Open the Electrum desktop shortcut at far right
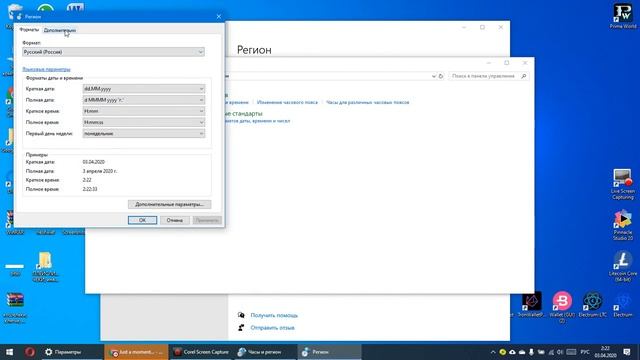The height and width of the screenshot is (360, 640). click(x=622, y=304)
